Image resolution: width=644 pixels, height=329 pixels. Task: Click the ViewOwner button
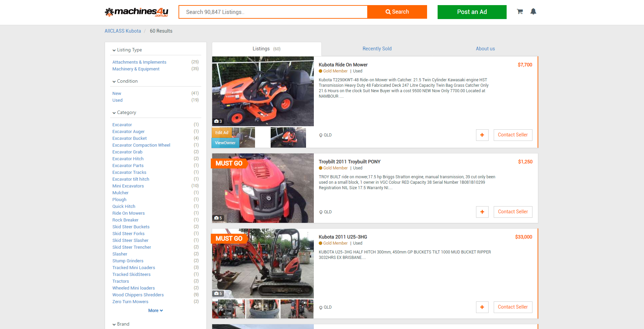225,143
